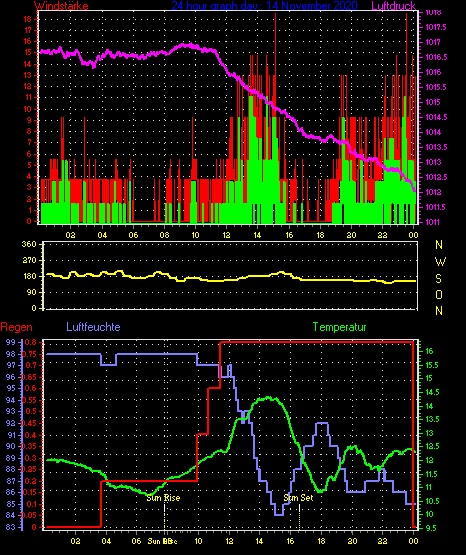The image size is (466, 555).
Task: Click the Windstärke axis title
Action: pos(61,5)
